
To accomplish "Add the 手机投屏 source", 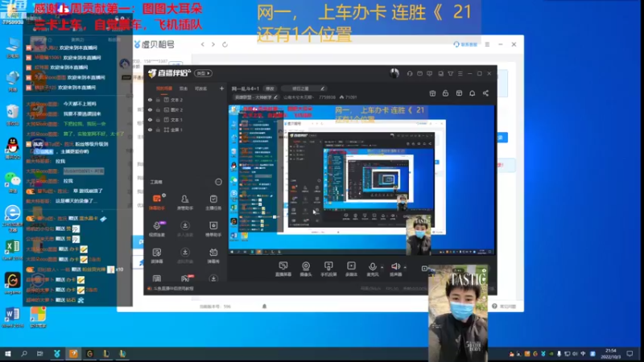I will (x=328, y=269).
